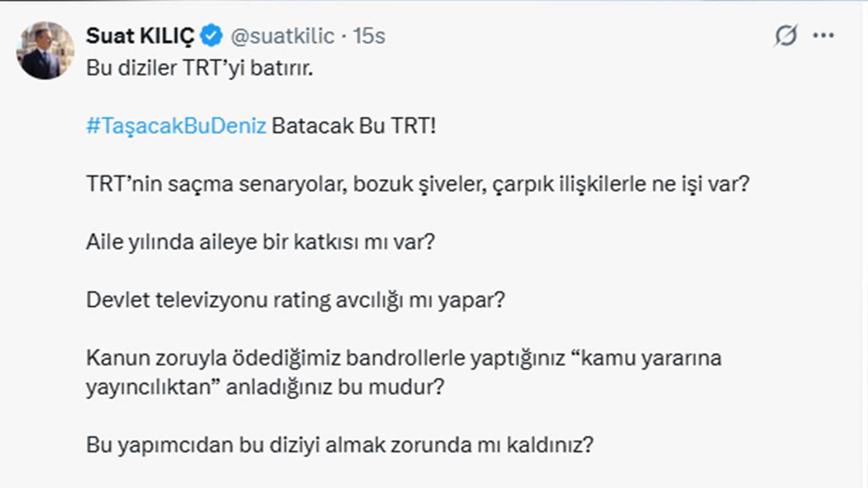Click the 15s timestamp to open the post

click(370, 37)
